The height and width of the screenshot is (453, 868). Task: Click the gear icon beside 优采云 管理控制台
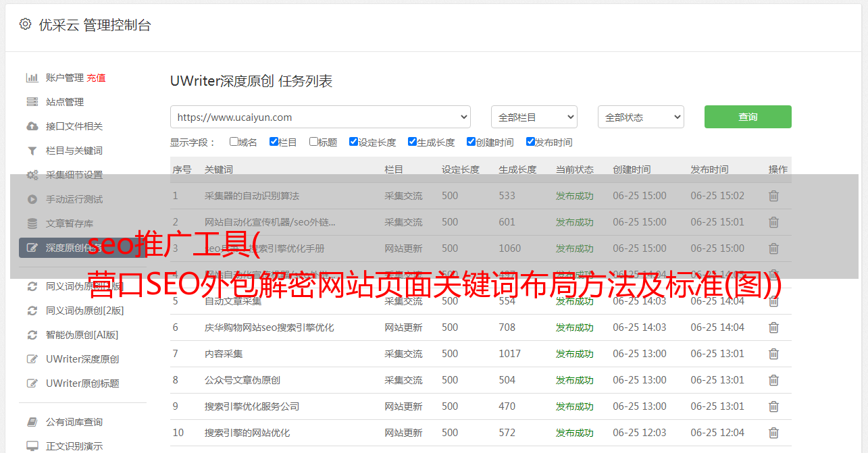25,24
